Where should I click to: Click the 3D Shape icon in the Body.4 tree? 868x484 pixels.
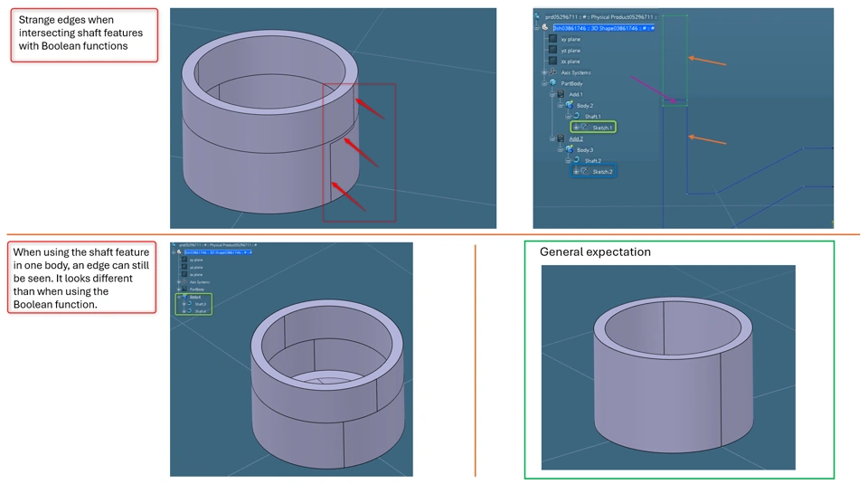pyautogui.click(x=179, y=252)
